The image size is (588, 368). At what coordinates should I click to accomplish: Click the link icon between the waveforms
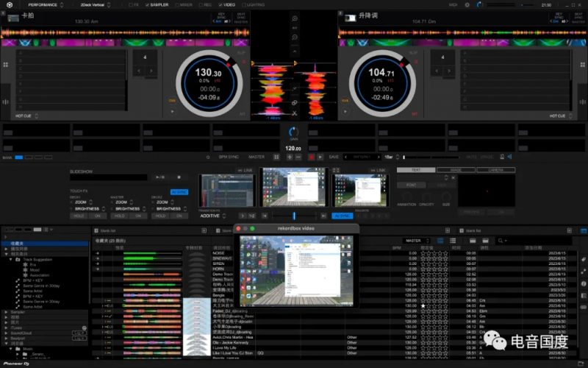[x=295, y=102]
